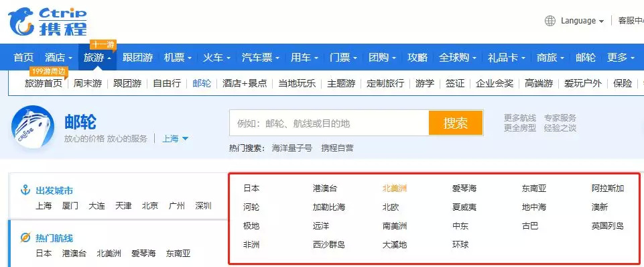The height and width of the screenshot is (267, 644).
Task: Select 环球 route
Action: point(460,245)
